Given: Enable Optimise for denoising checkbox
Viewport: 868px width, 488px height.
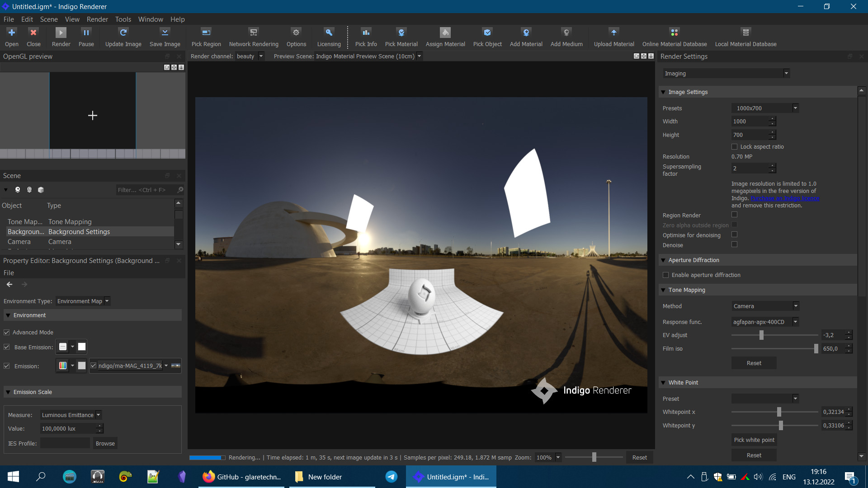Looking at the screenshot, I should (x=735, y=235).
